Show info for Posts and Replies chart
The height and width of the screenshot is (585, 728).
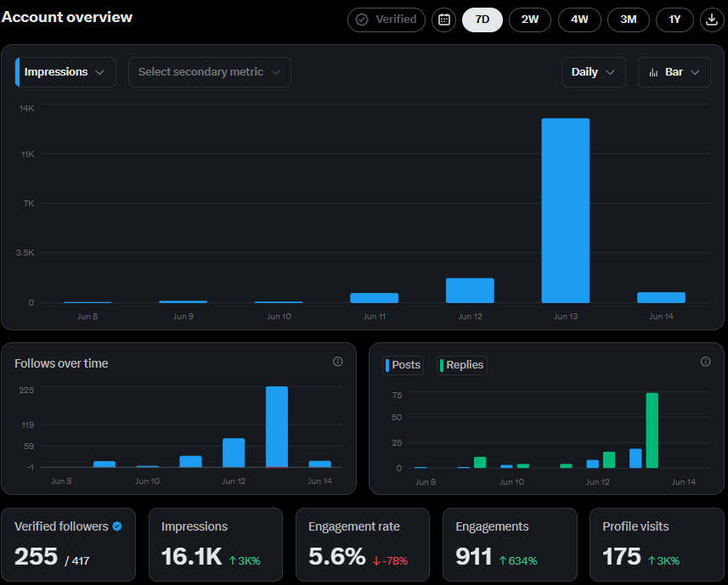pyautogui.click(x=705, y=362)
